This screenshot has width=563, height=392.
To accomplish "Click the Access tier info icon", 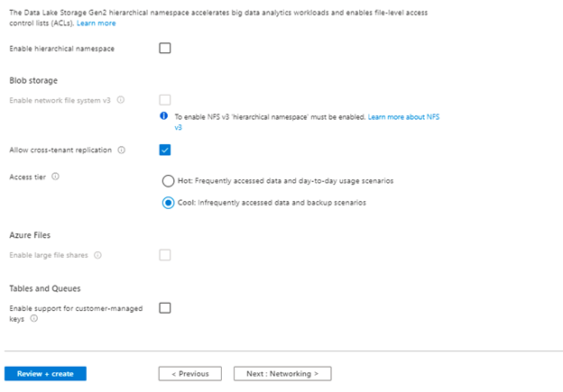I will click(x=56, y=177).
